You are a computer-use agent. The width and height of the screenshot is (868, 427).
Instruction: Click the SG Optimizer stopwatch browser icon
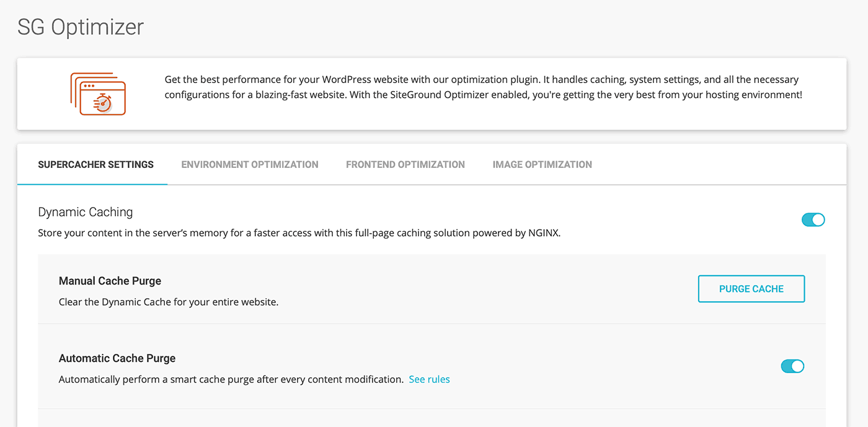[98, 94]
